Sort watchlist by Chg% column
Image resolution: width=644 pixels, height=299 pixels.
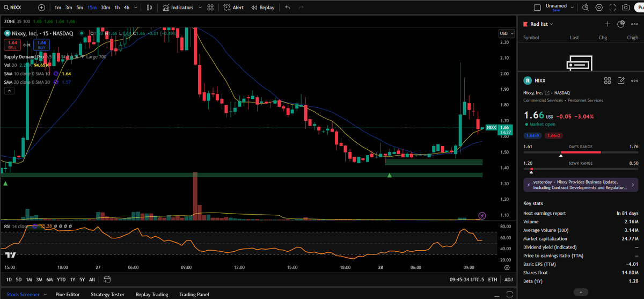633,38
